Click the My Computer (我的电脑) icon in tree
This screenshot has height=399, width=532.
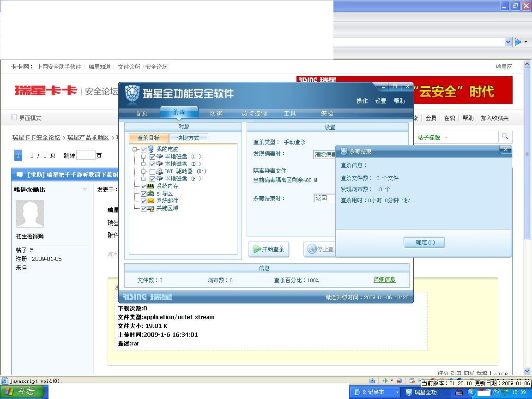[151, 149]
